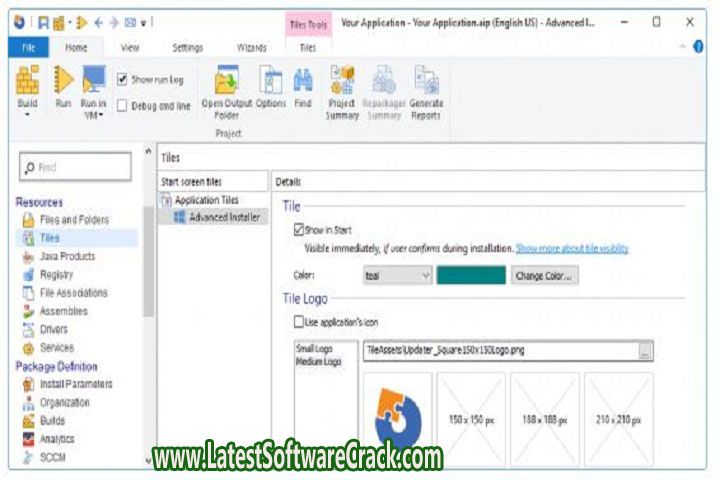Click the sidebar scroll down arrow
This screenshot has height=480, width=720.
[148, 461]
